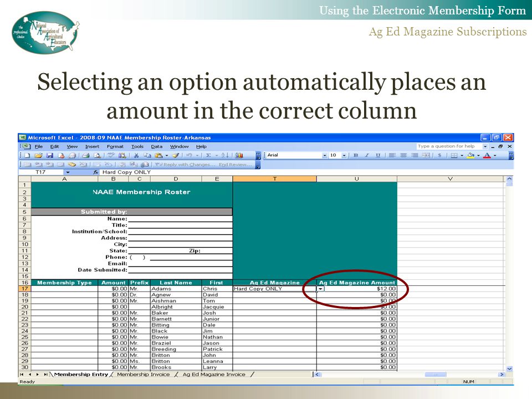Screen dimensions: 532x399
Task: Click the Type a question for help field
Action: [x=449, y=146]
